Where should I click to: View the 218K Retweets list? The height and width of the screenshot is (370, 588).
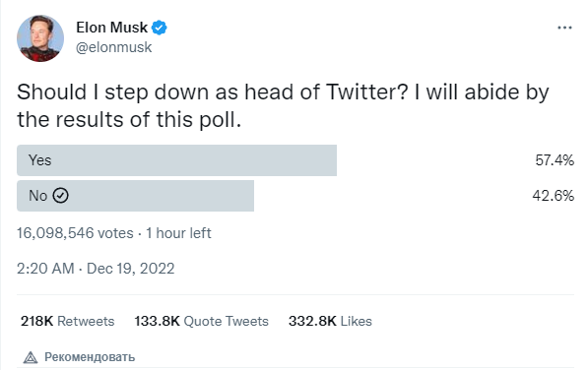(x=68, y=322)
